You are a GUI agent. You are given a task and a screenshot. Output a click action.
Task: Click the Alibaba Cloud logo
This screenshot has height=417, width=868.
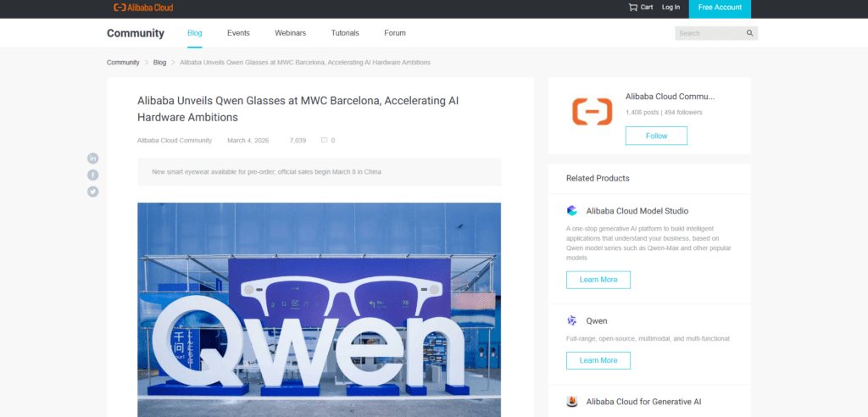click(x=143, y=8)
